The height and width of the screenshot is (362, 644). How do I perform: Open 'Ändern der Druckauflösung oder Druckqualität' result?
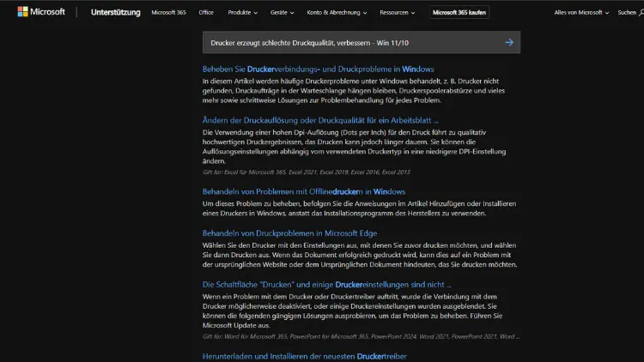320,120
